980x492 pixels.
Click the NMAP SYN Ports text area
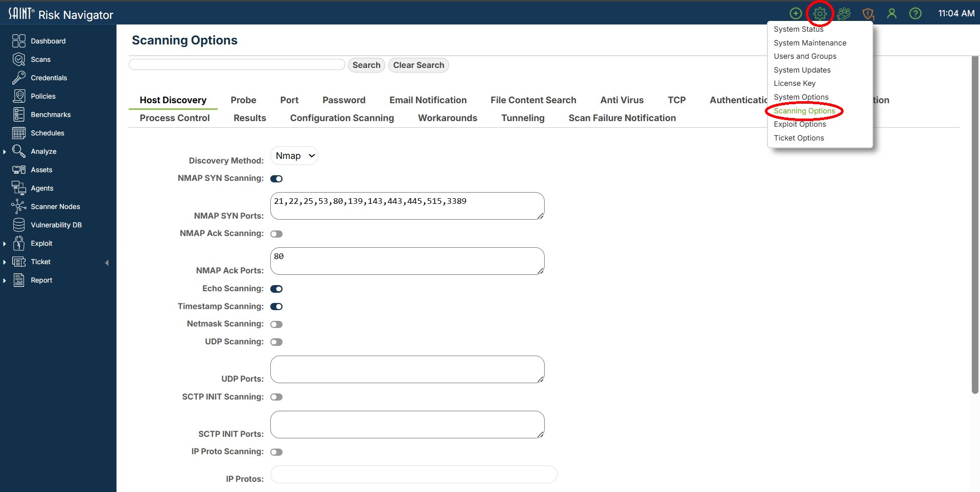tap(407, 206)
